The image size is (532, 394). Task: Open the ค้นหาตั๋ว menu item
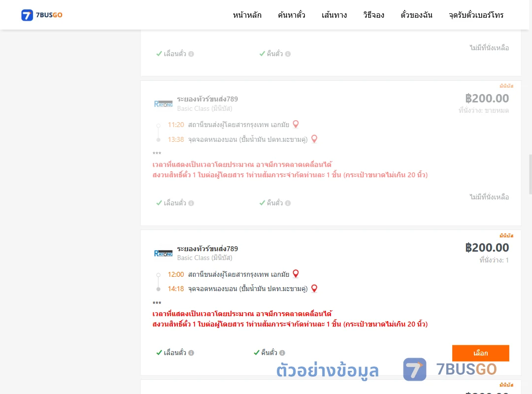[292, 15]
